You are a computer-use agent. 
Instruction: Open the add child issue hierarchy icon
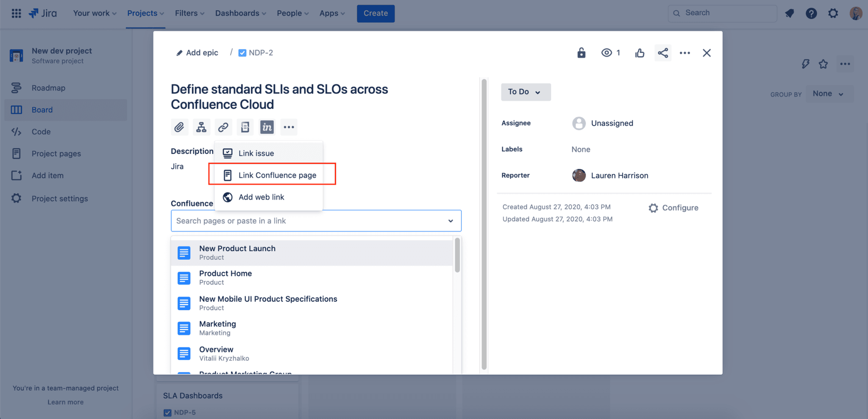click(x=201, y=127)
